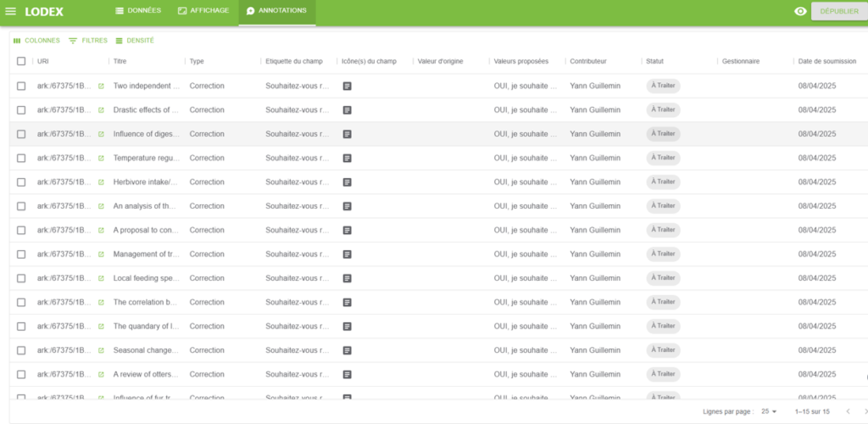
Task: Click field icon in 'Influence of diges' row
Action: pos(347,134)
